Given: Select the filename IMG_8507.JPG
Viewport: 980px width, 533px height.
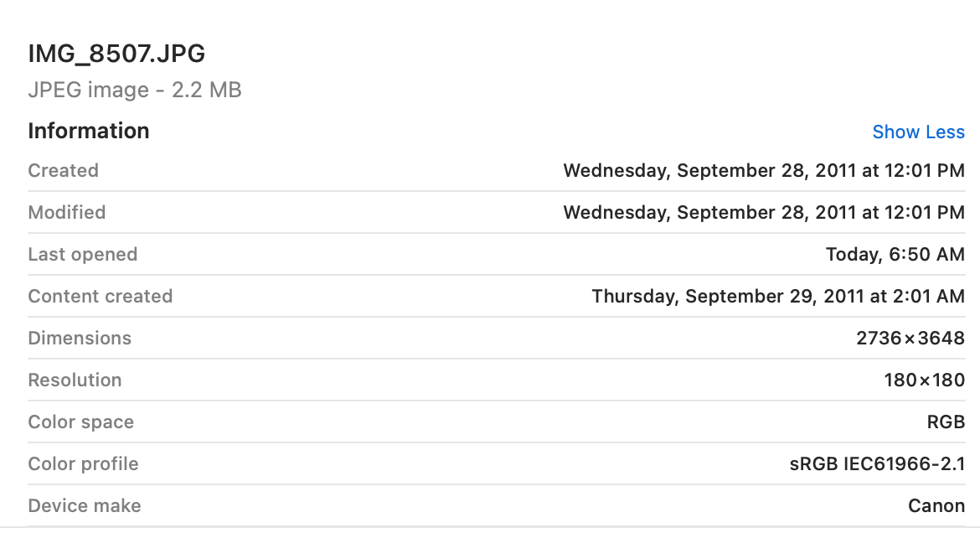Looking at the screenshot, I should 116,53.
